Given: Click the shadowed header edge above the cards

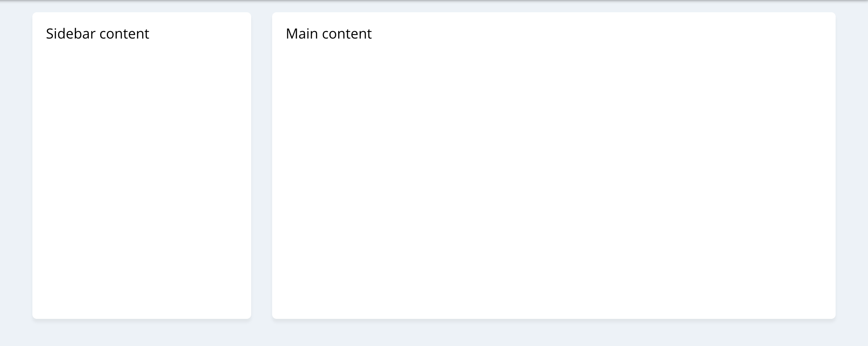Looking at the screenshot, I should click(x=434, y=1).
